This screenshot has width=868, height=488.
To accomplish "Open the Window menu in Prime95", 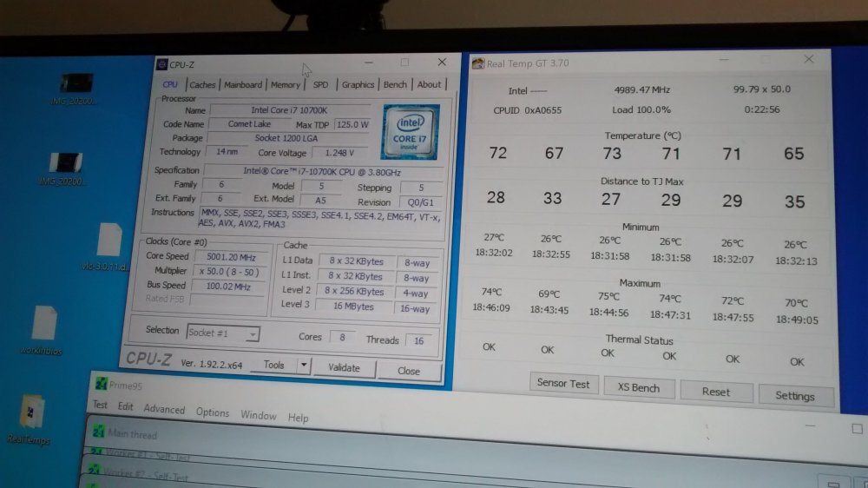I will 258,415.
